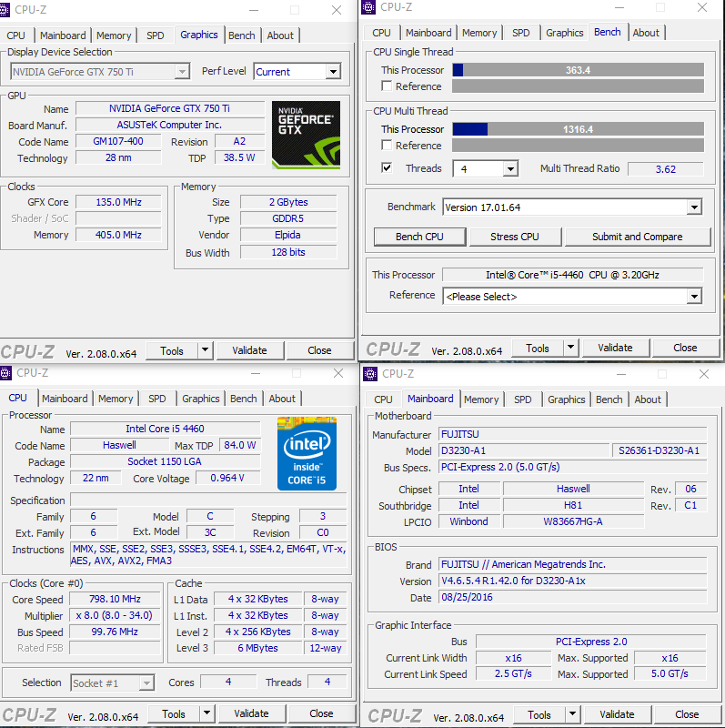Click the Code Name Haswell value
725x728 pixels.
120,445
